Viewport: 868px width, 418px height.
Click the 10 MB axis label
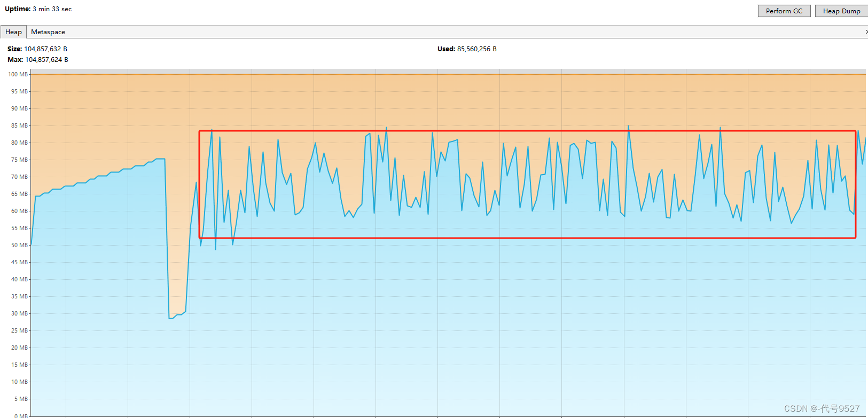click(x=19, y=382)
